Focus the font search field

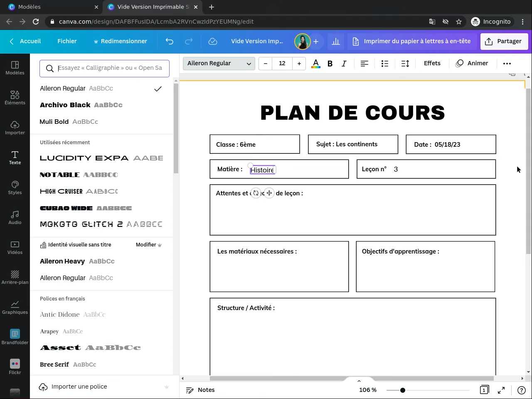[104, 68]
